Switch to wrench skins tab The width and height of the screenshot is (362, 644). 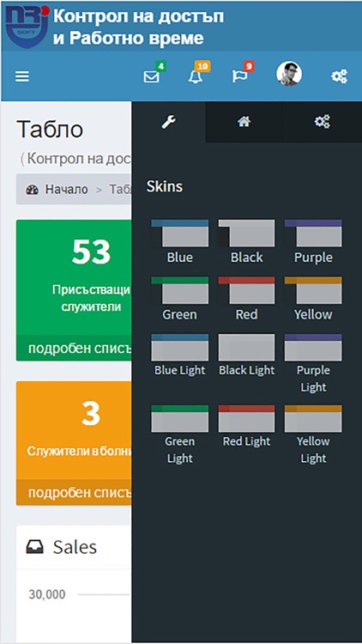tap(169, 122)
